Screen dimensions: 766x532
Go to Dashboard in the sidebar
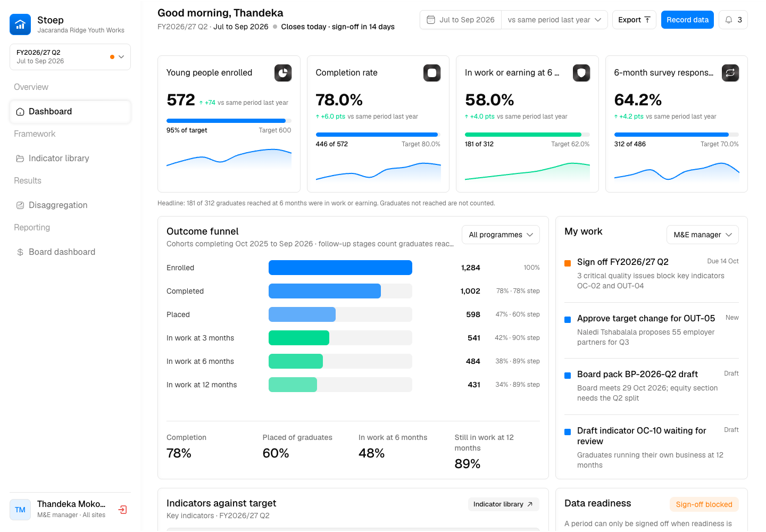coord(70,112)
